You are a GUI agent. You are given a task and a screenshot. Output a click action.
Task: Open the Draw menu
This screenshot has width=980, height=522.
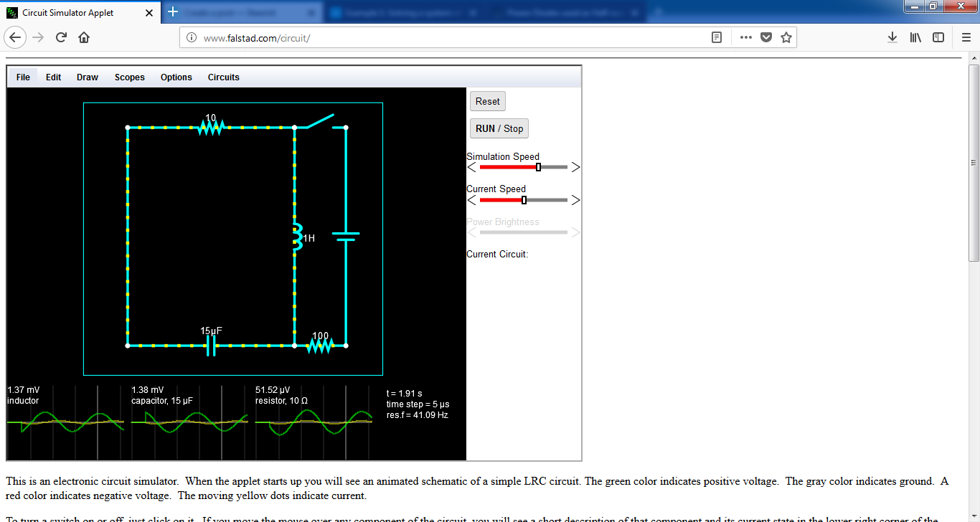pyautogui.click(x=88, y=77)
